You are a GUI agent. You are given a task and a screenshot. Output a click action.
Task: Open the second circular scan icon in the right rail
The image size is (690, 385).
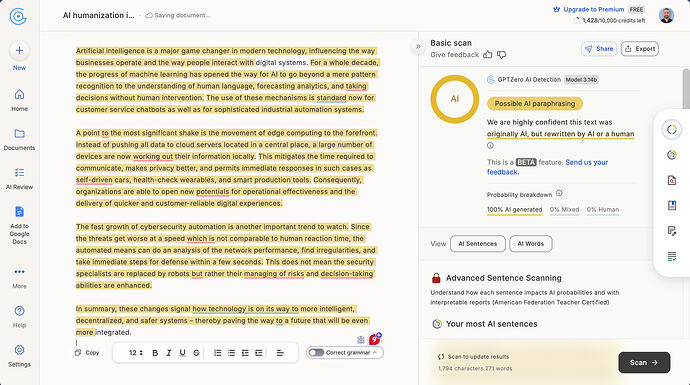[x=672, y=155]
